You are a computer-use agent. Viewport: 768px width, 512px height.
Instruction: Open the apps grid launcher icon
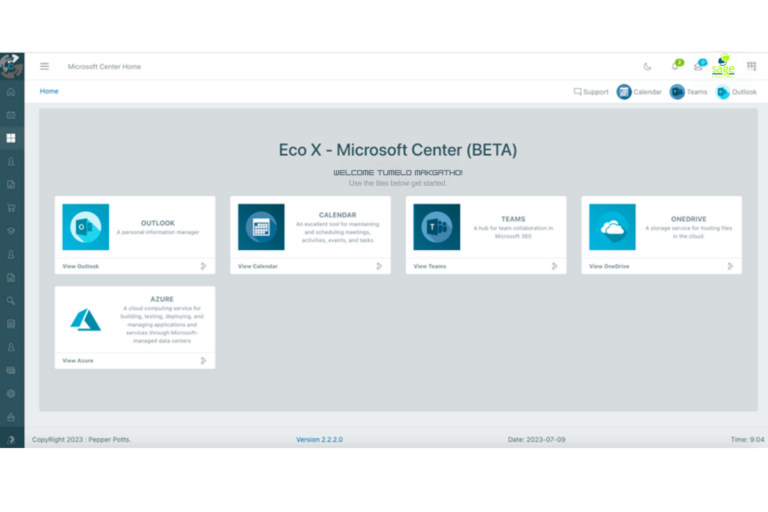(x=751, y=67)
